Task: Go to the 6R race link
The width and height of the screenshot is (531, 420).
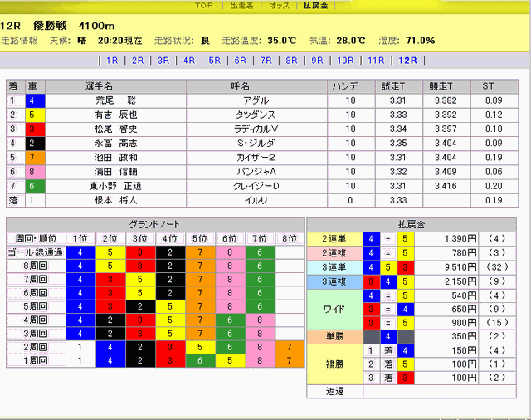Action: click(240, 61)
